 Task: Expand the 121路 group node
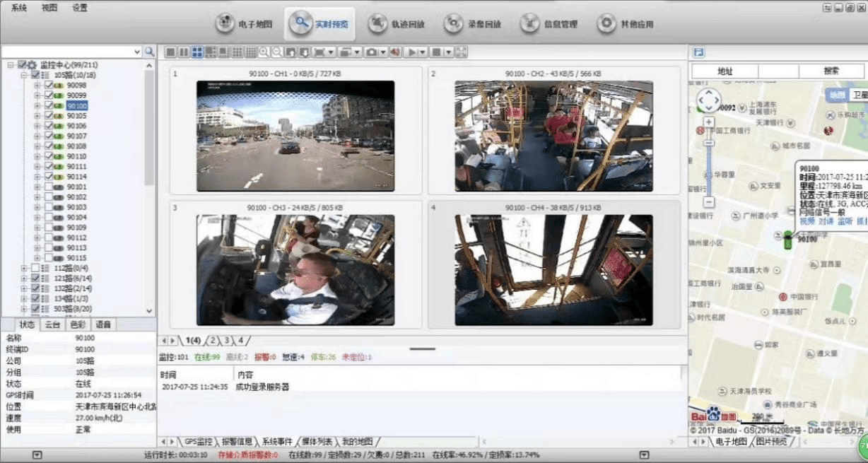(x=24, y=278)
